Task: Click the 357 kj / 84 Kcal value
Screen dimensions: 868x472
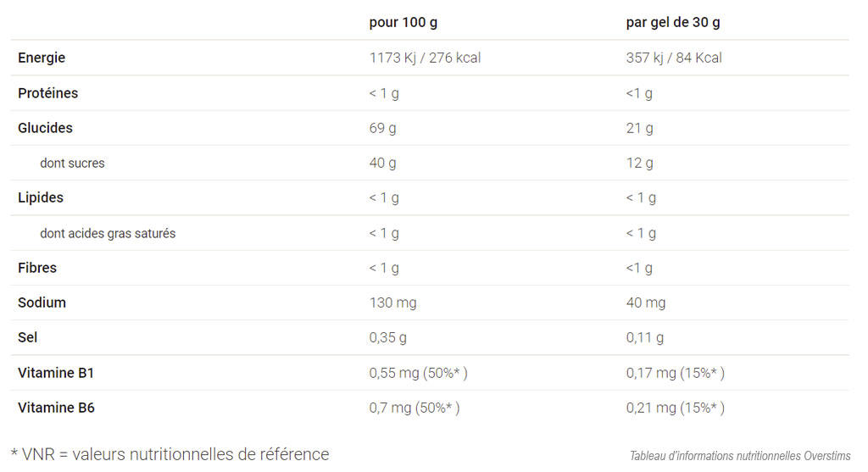Action: click(674, 58)
